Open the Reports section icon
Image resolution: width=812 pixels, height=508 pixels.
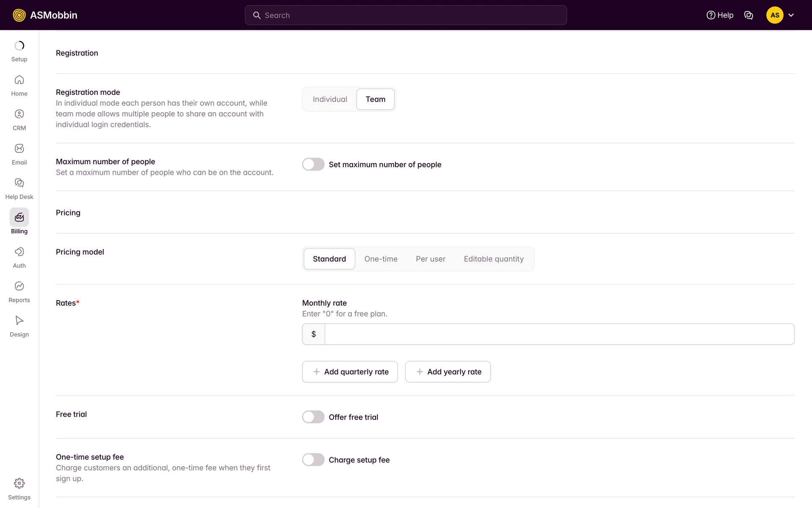pos(19,286)
